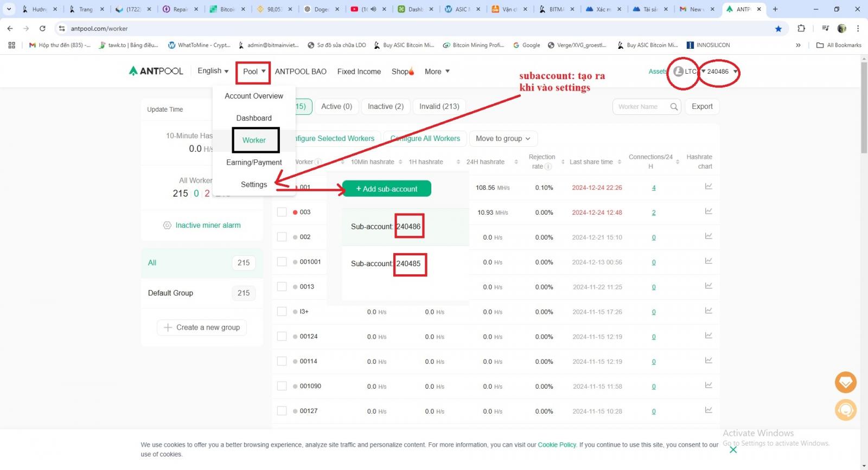Open hashrate chart for worker 002
Image resolution: width=868 pixels, height=470 pixels.
[709, 236]
